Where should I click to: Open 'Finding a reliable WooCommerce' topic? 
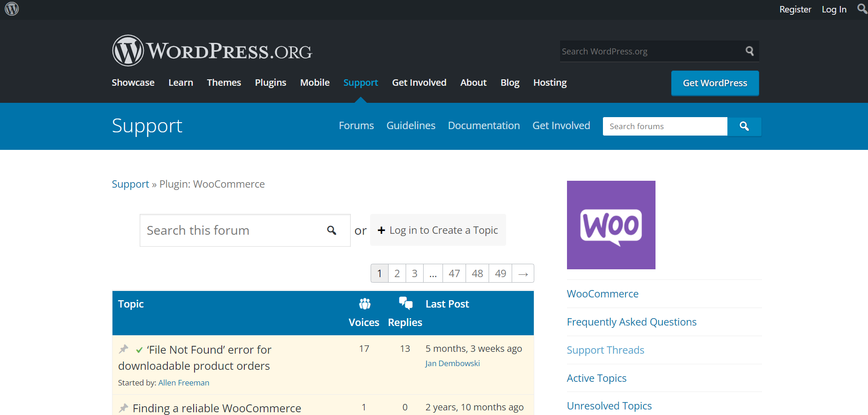point(217,408)
